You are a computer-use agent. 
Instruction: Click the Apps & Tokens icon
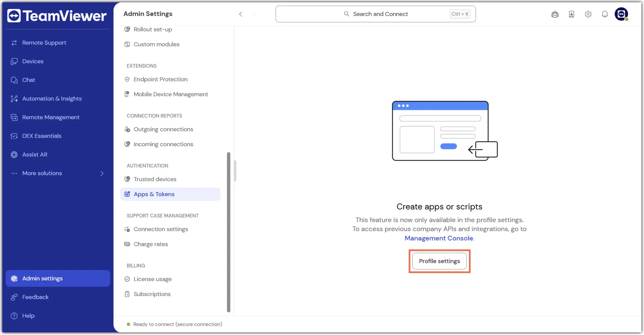pos(127,194)
